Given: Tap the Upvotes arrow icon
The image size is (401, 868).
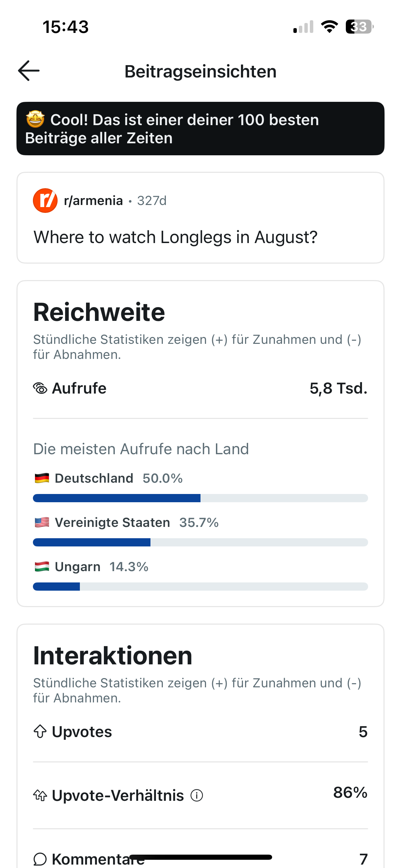Looking at the screenshot, I should pyautogui.click(x=40, y=731).
